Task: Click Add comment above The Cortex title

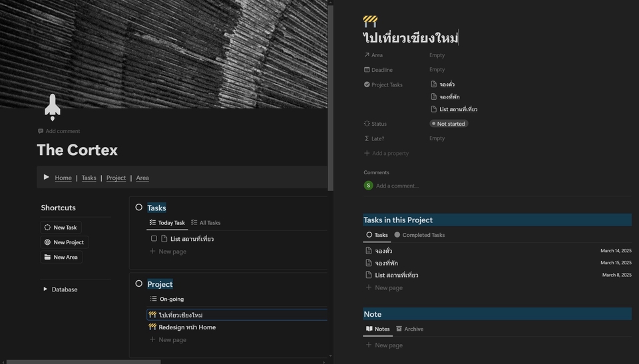Action: tap(59, 131)
